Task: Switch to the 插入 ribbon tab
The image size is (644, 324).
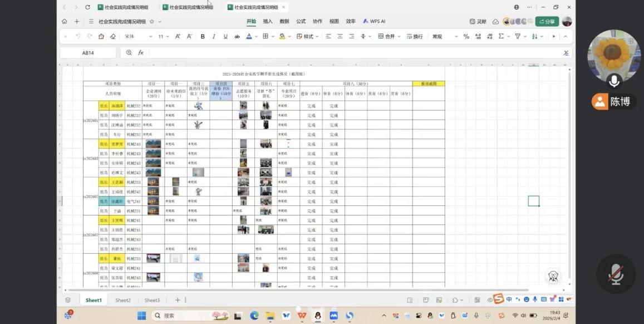Action: 268,21
